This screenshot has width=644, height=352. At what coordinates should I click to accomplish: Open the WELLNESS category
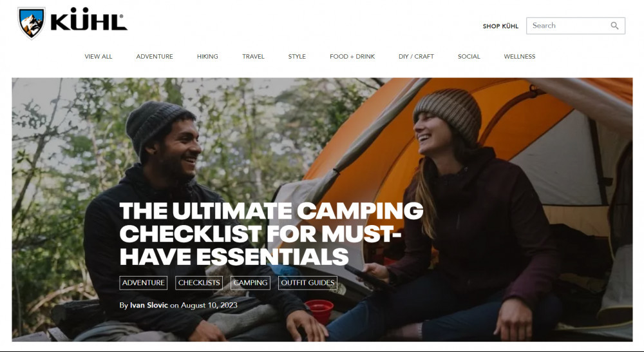click(x=520, y=56)
